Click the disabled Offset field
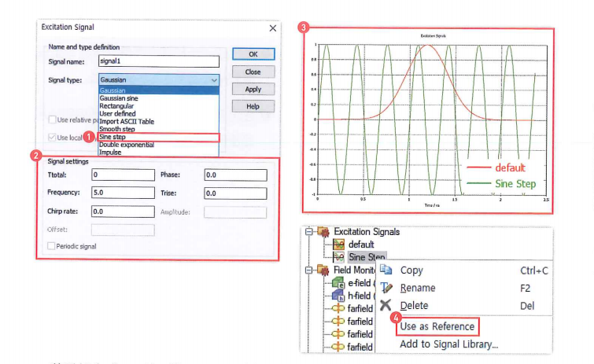 [123, 230]
